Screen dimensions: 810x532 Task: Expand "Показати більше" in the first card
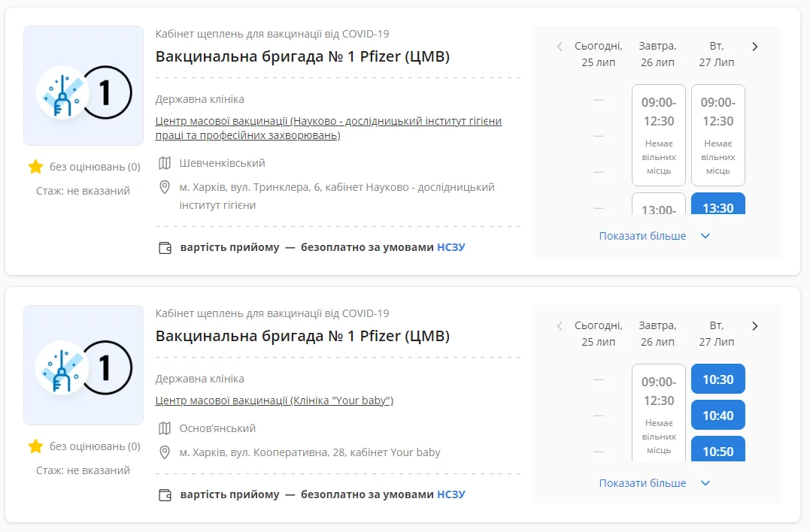(x=642, y=236)
